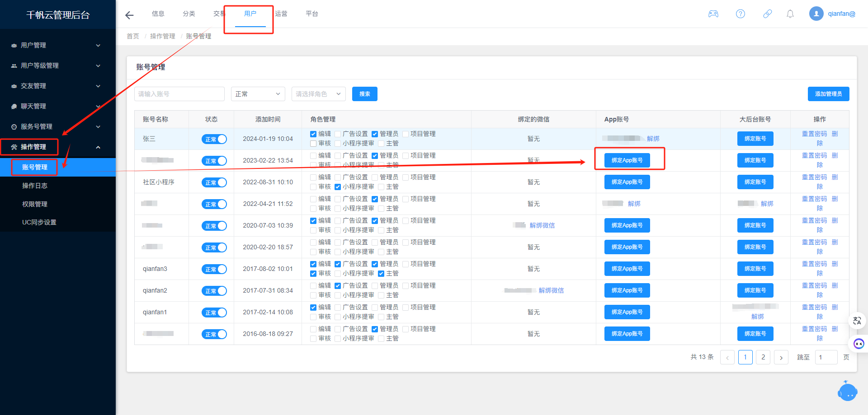868x415 pixels.
Task: Toggle 正常 status switch for 张三
Action: click(214, 139)
